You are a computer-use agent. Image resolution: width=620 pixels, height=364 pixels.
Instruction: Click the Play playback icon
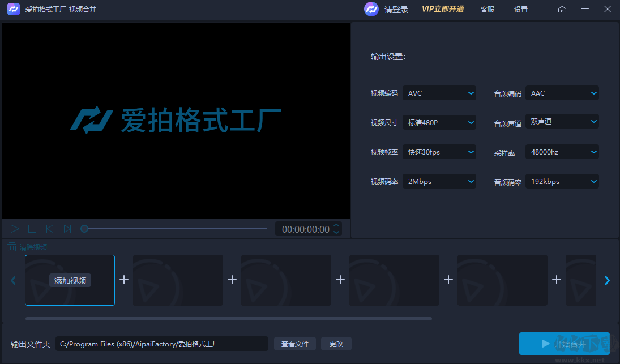click(x=14, y=228)
